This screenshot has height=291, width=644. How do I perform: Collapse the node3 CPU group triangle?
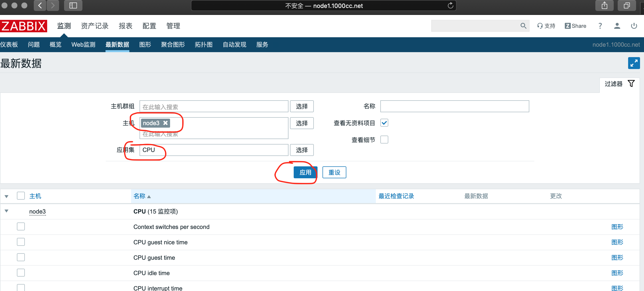(6, 211)
